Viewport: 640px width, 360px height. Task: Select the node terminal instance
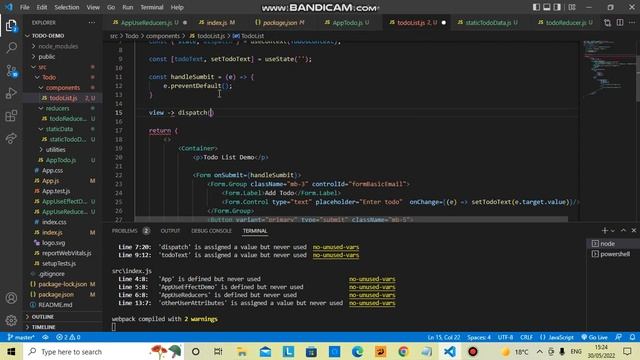point(612,244)
